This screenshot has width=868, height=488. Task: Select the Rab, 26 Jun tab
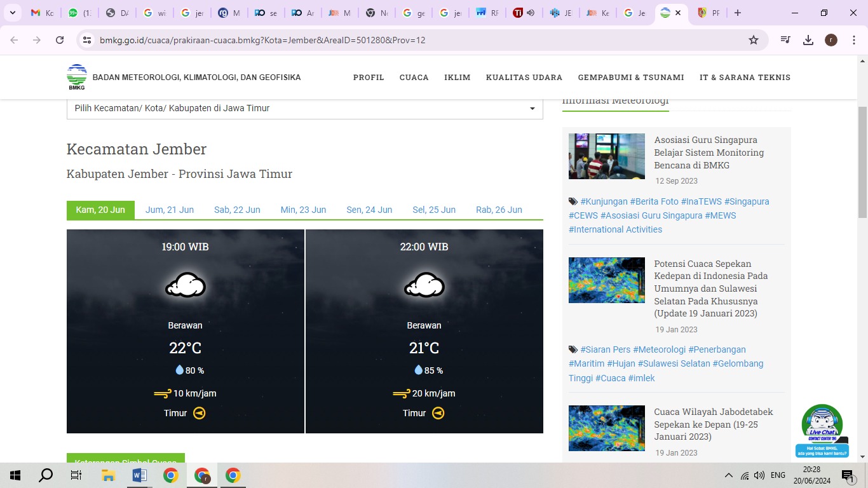tap(499, 210)
